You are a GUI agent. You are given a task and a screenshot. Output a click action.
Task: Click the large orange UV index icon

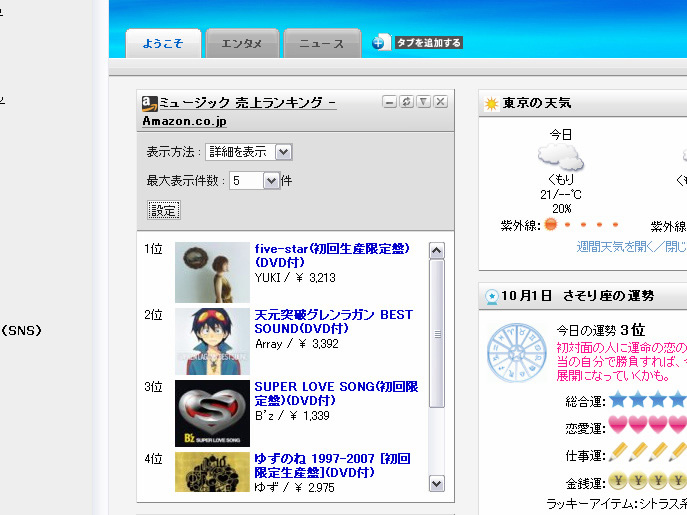(551, 225)
